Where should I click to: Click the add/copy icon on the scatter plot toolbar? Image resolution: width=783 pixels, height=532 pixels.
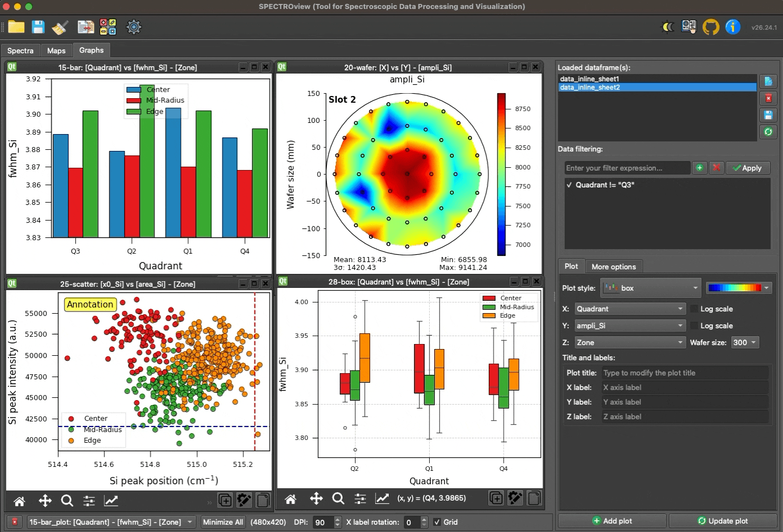pos(225,500)
